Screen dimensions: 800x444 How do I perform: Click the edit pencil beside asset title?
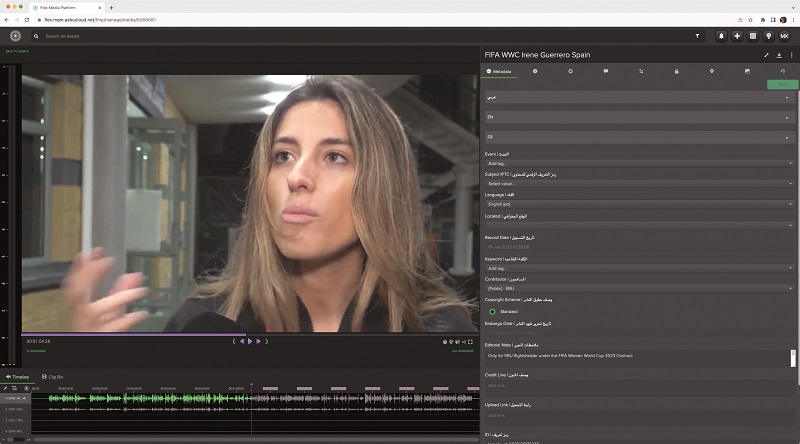pyautogui.click(x=766, y=55)
